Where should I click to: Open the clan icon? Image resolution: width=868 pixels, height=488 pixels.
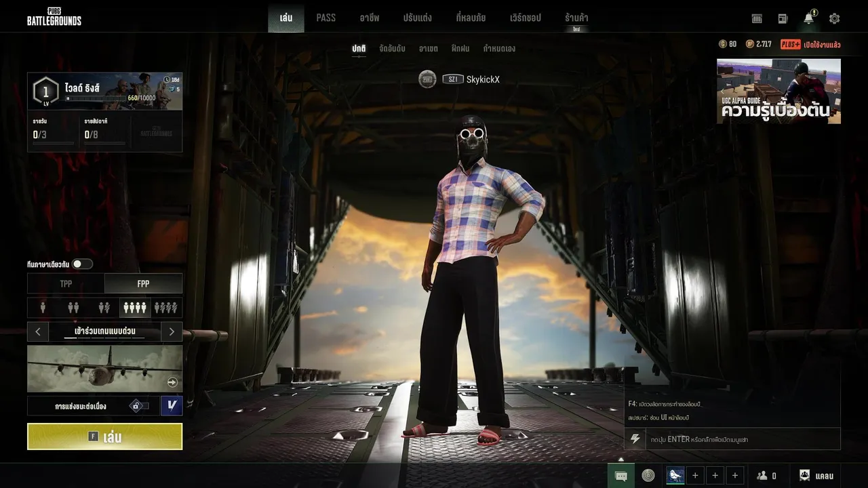click(x=805, y=476)
